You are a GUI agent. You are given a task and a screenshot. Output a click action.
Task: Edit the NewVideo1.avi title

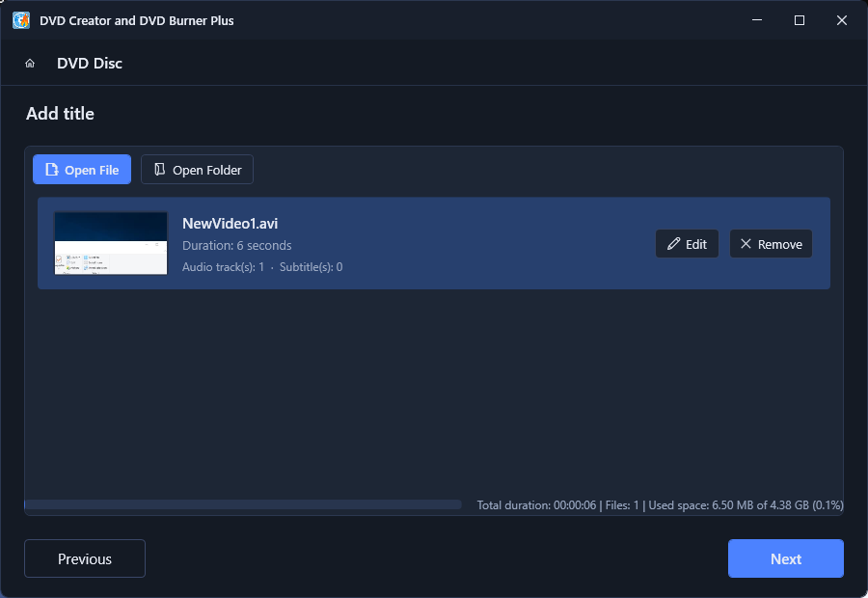point(687,244)
